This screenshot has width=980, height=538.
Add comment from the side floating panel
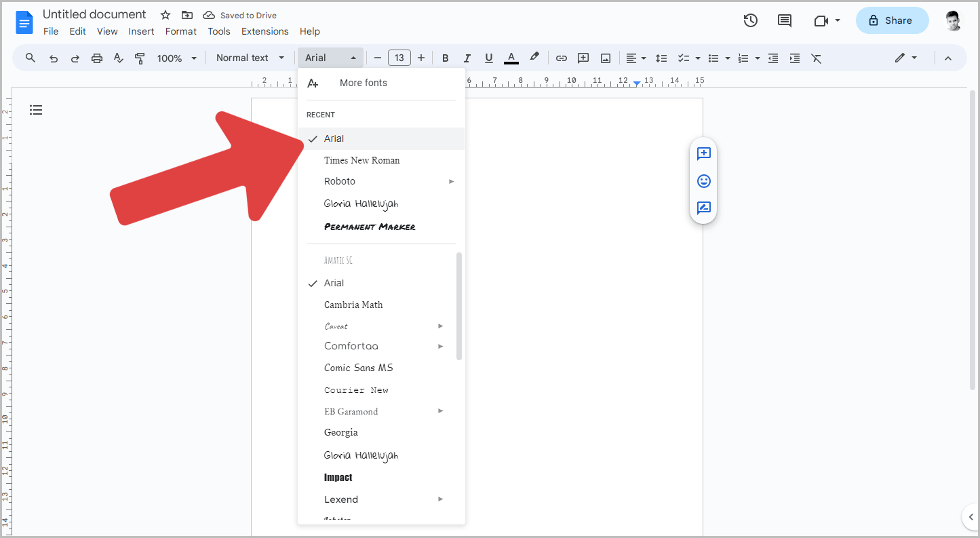click(703, 154)
